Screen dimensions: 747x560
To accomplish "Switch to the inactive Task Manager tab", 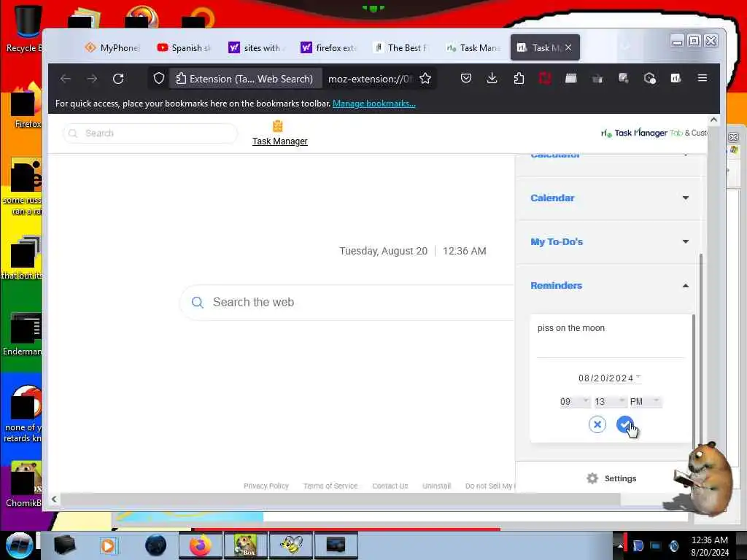I will pos(473,47).
